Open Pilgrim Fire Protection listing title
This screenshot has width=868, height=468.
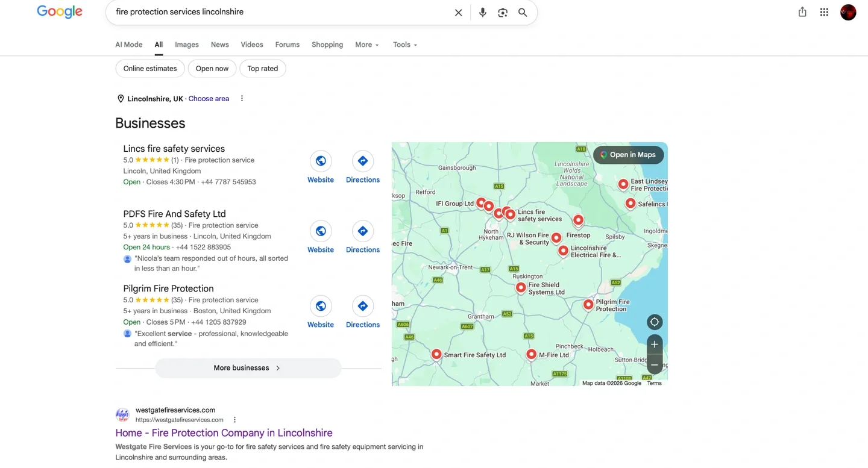click(169, 289)
